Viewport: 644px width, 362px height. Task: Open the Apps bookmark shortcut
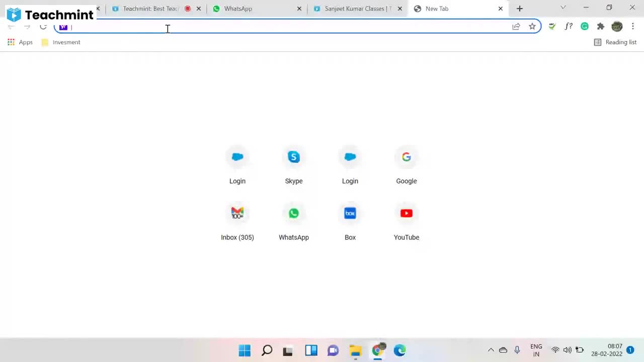coord(20,42)
